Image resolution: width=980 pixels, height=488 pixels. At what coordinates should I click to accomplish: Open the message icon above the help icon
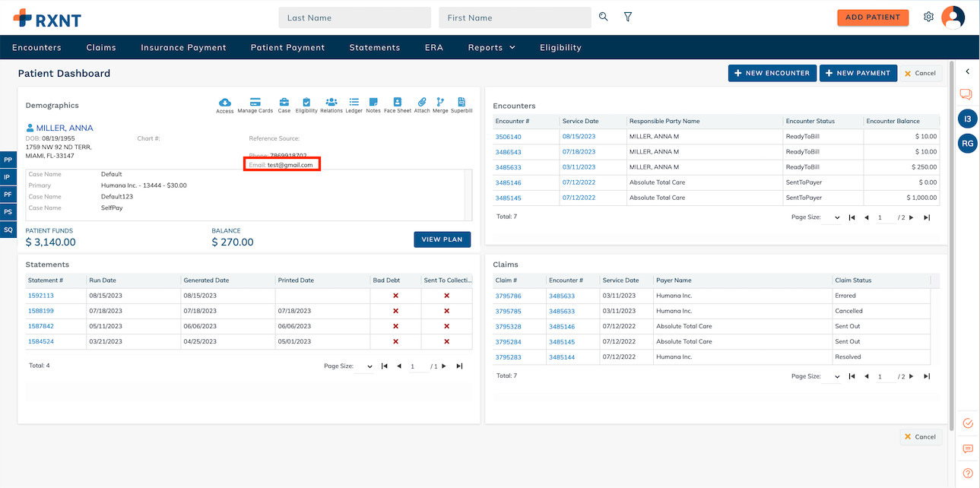pyautogui.click(x=968, y=449)
